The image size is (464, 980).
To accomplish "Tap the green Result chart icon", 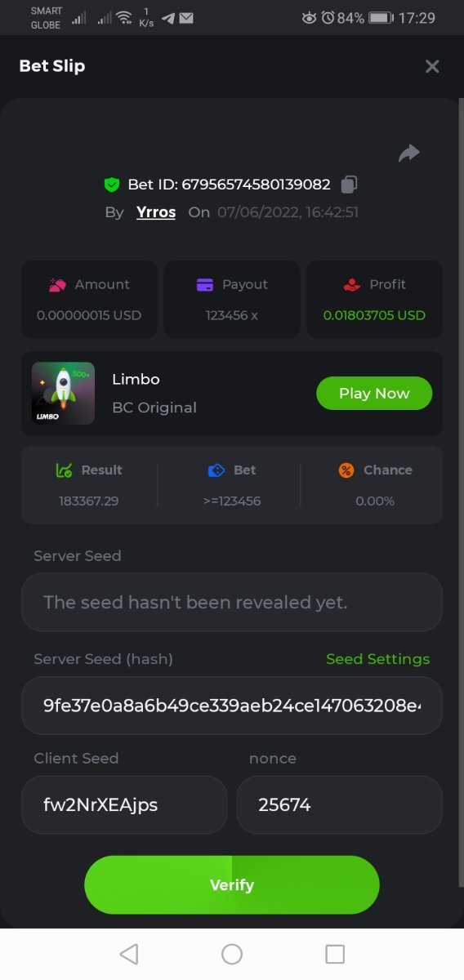I will click(65, 470).
